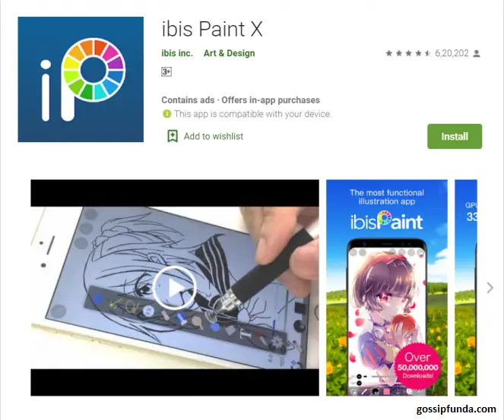Click the 6,20,202 ratings count

coord(452,53)
